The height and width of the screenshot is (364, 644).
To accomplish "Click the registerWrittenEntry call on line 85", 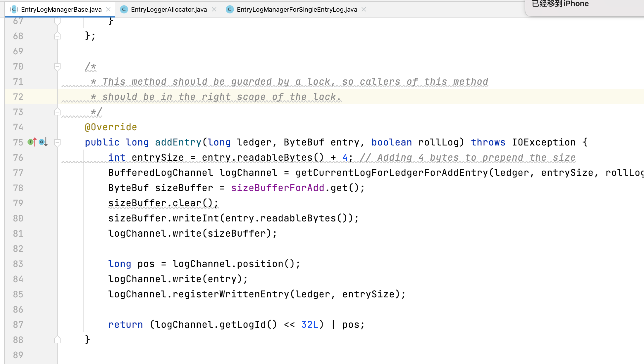I will coord(231,294).
